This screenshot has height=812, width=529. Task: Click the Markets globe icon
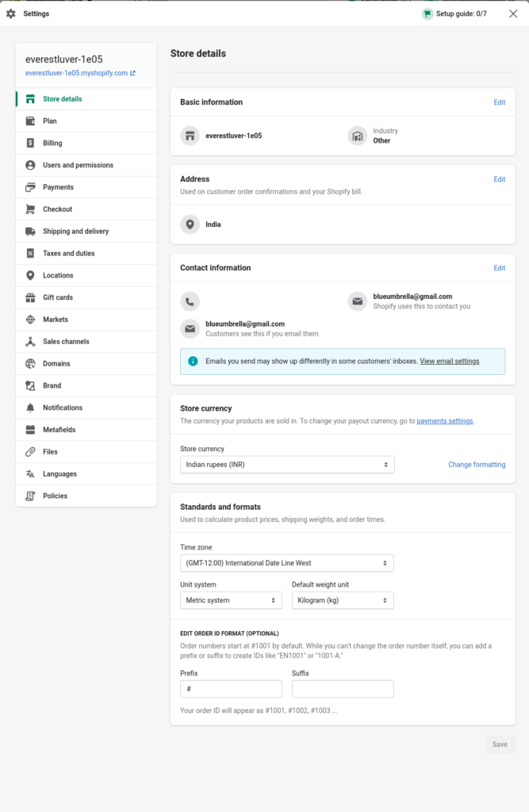pos(31,320)
